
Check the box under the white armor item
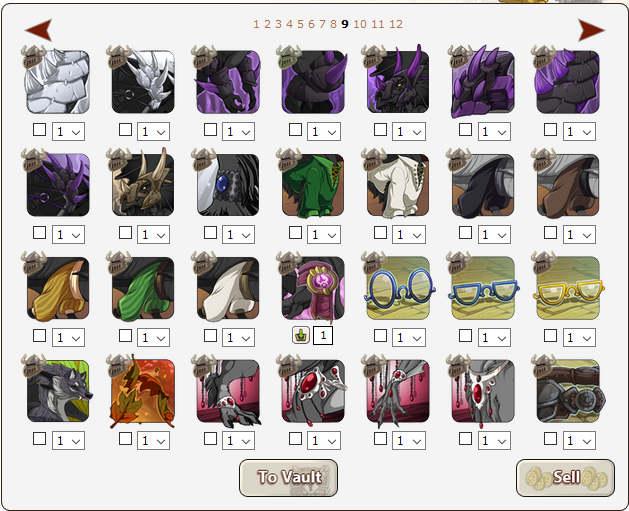[x=39, y=130]
